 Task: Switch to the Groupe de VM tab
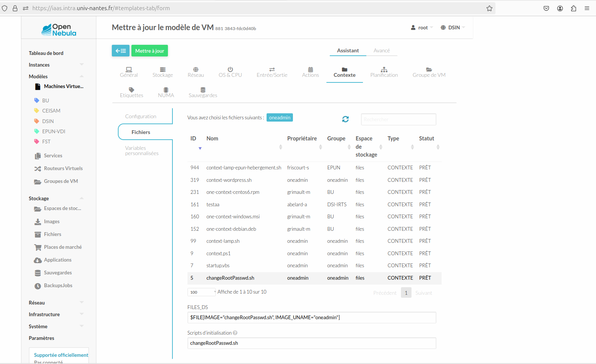(429, 72)
